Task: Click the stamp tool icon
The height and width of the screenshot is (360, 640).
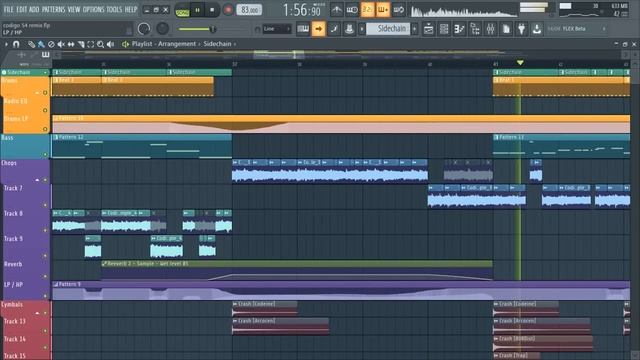Action: [349, 29]
